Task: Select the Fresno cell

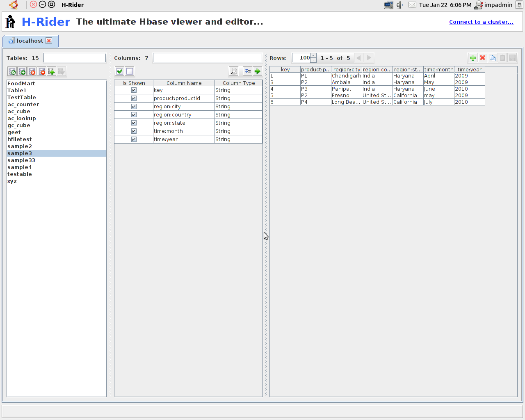Action: (347, 96)
